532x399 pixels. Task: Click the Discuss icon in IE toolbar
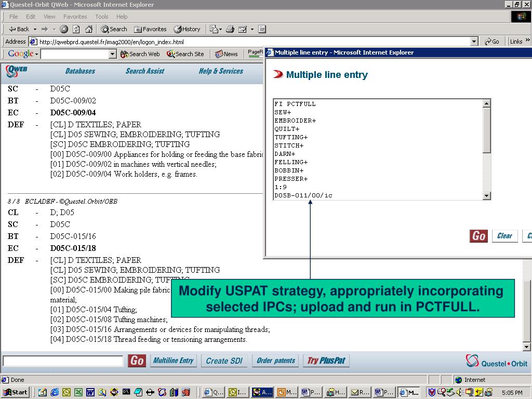pyautogui.click(x=262, y=29)
